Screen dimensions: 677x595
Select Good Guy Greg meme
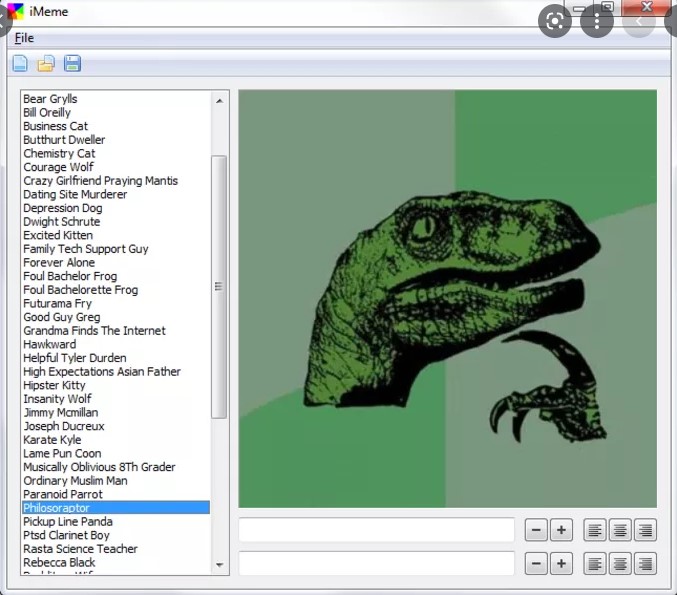62,317
